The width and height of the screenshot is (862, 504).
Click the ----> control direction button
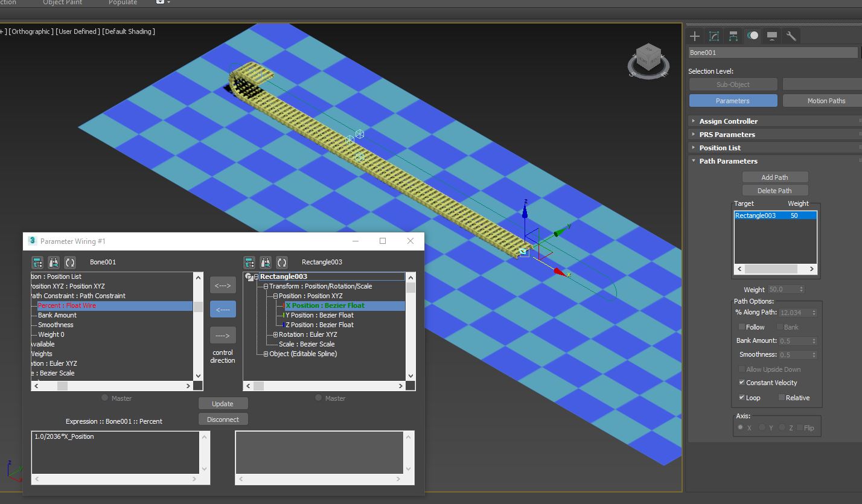pyautogui.click(x=223, y=335)
